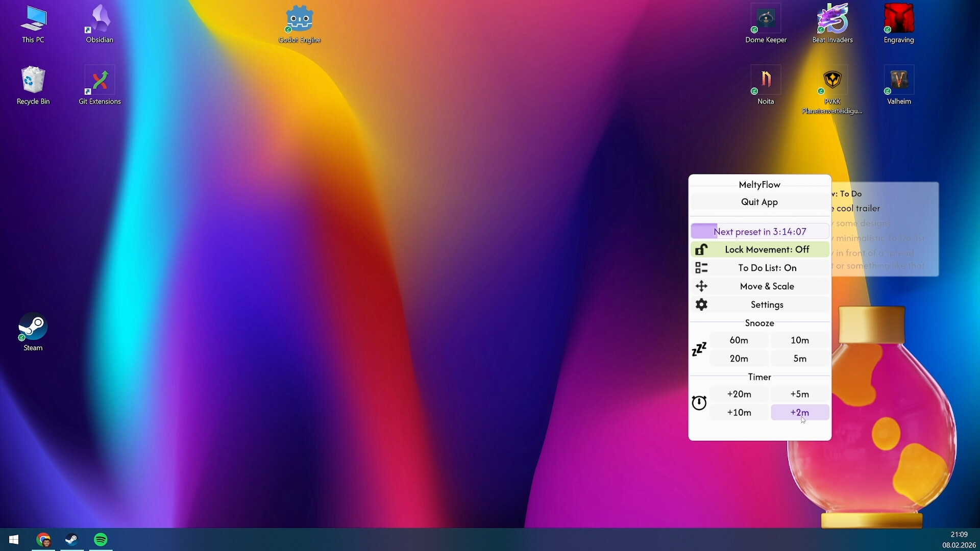Click the Quit App button
980x551 pixels.
(x=759, y=202)
